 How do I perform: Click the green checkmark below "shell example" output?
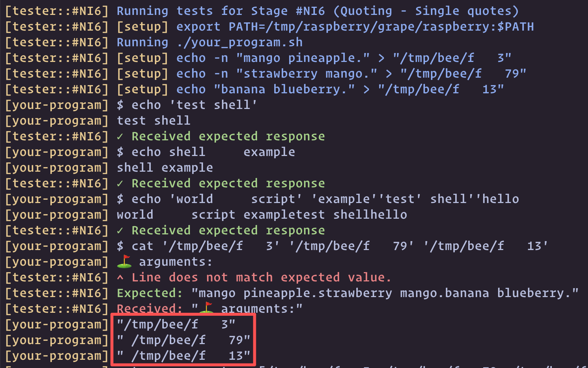[x=120, y=184]
